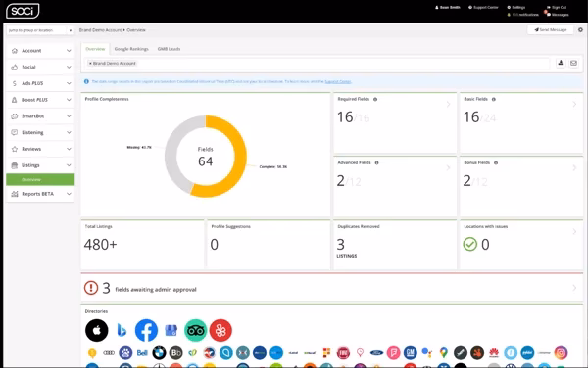Image resolution: width=588 pixels, height=368 pixels.
Task: Open the Locations with issues card arrow
Action: (574, 232)
